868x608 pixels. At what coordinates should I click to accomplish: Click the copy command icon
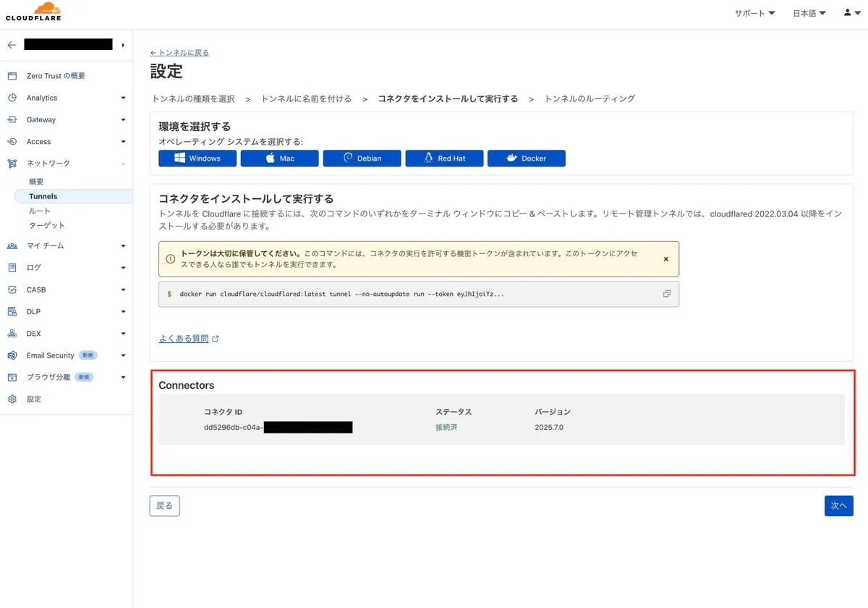click(666, 294)
